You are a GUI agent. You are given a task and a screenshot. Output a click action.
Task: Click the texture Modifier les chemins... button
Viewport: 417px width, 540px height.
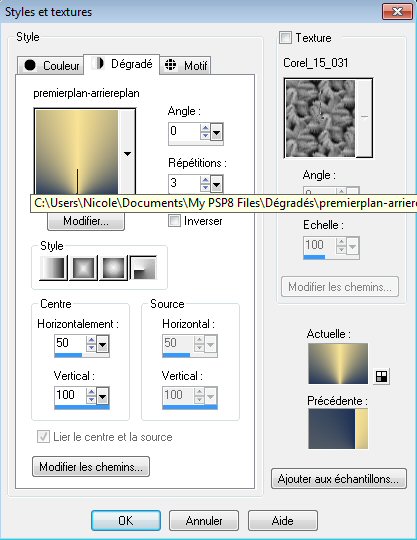click(340, 287)
